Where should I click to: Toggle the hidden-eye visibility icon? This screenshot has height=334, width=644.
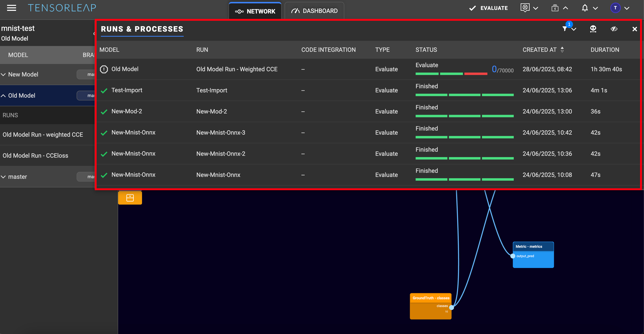[x=614, y=29]
